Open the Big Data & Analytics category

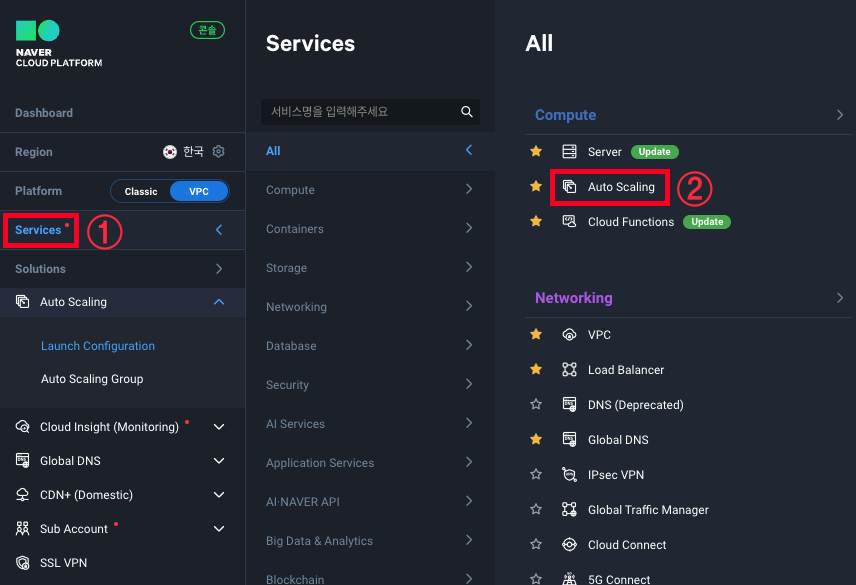click(x=370, y=541)
